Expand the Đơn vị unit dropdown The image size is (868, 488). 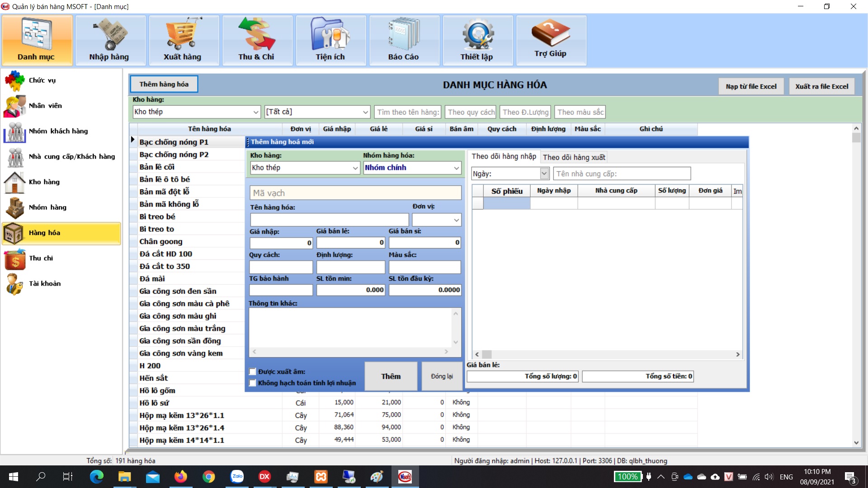(x=456, y=220)
